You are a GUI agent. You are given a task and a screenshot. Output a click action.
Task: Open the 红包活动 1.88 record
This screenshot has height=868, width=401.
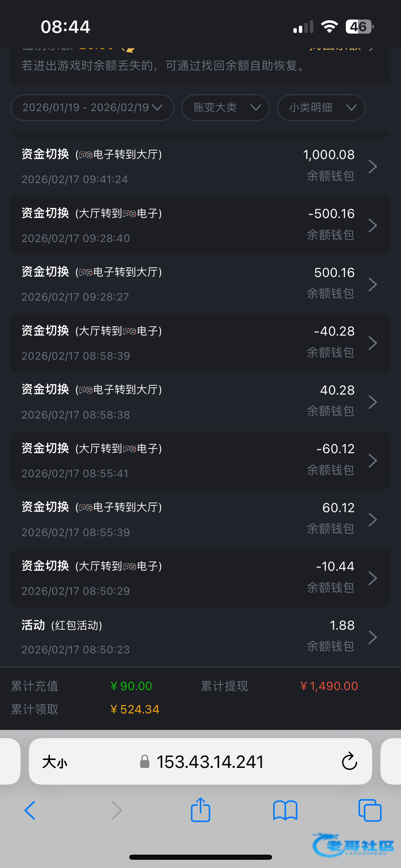click(200, 637)
